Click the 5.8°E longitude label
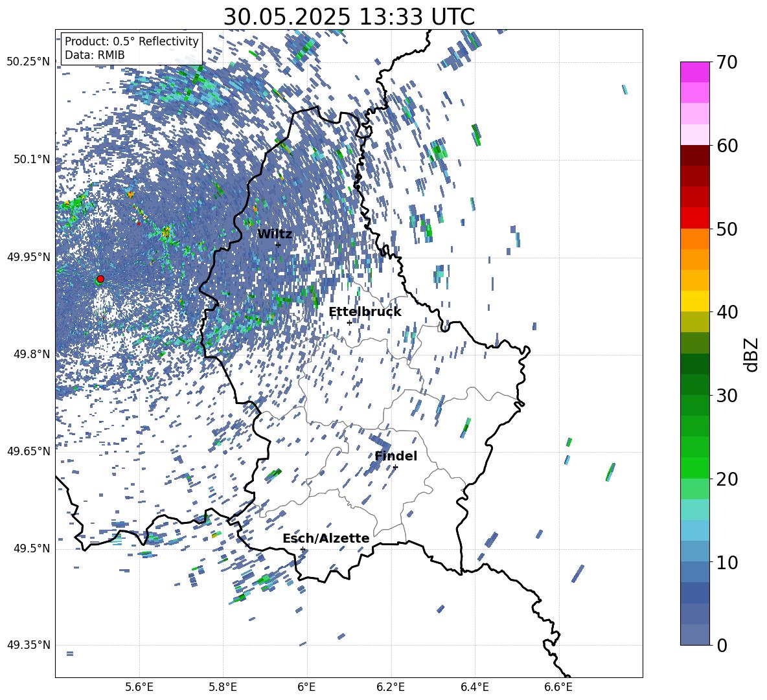This screenshot has height=700, width=767. click(x=223, y=688)
